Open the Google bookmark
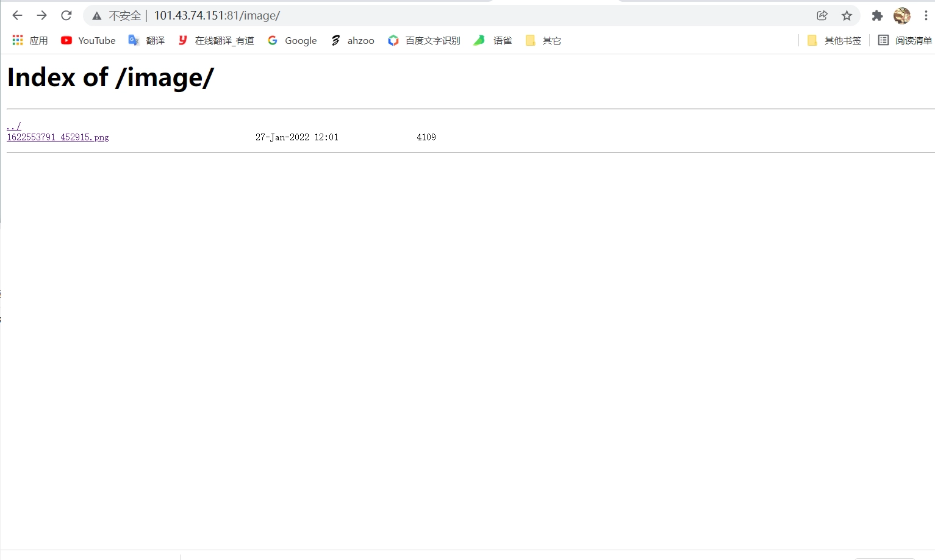Viewport: 935px width, 560px height. (293, 40)
